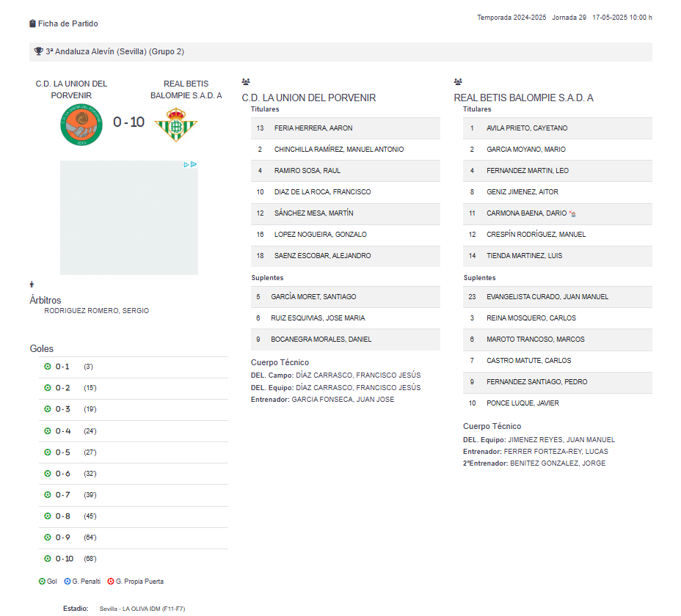Click the goal icon next to 0-4

point(48,430)
